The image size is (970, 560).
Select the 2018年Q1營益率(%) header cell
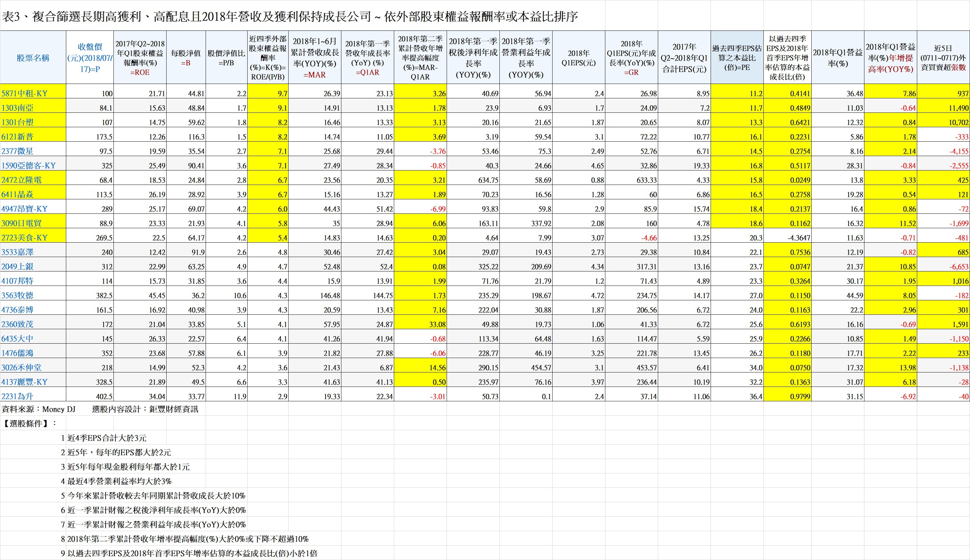pyautogui.click(x=838, y=58)
